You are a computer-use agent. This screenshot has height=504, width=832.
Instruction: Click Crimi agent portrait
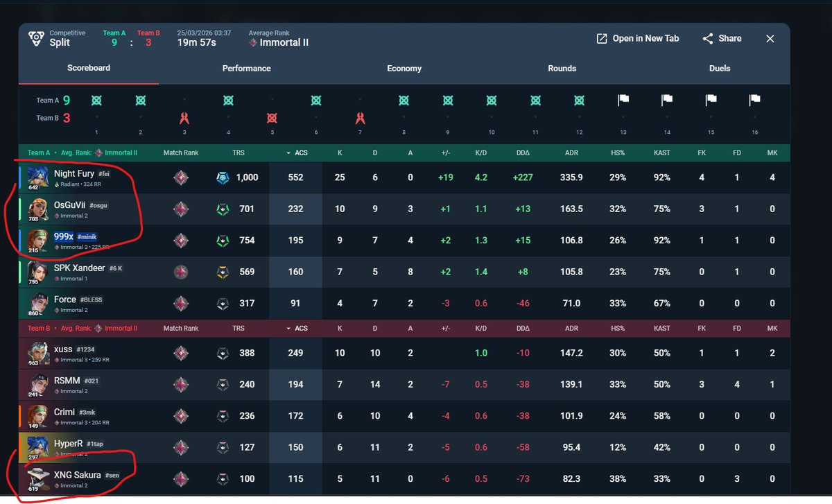coord(37,417)
